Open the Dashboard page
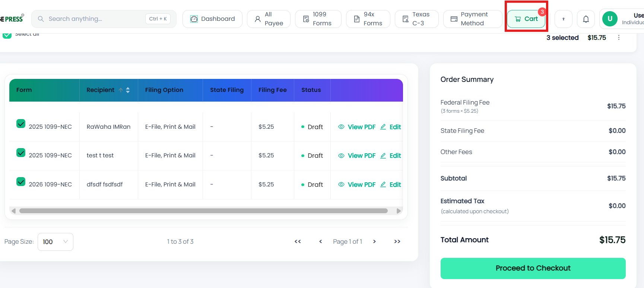Image resolution: width=644 pixels, height=288 pixels. (212, 19)
